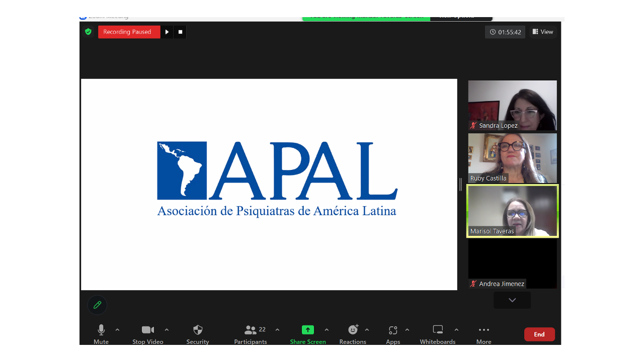
Task: Click muted mic icon on Sandra Lopez
Action: [473, 125]
